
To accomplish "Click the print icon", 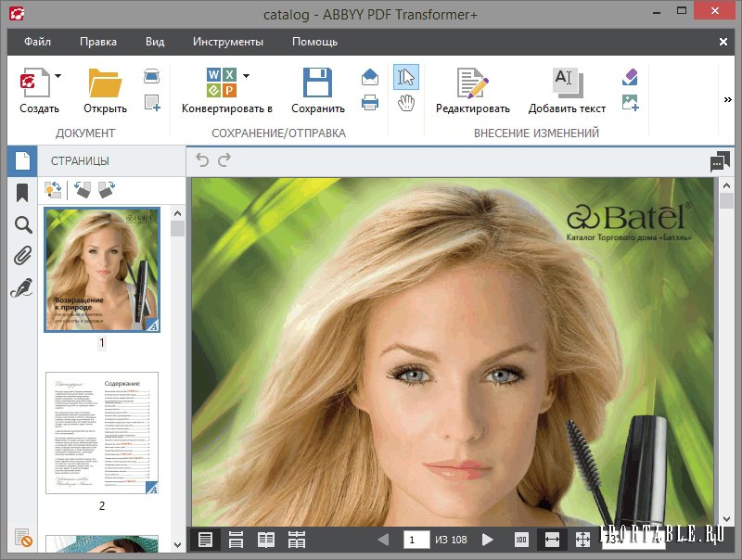I will click(x=370, y=103).
